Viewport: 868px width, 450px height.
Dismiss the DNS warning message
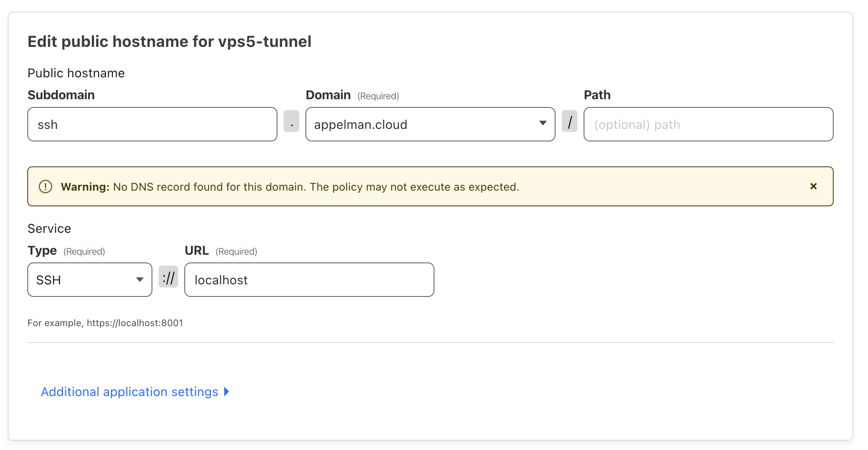814,186
